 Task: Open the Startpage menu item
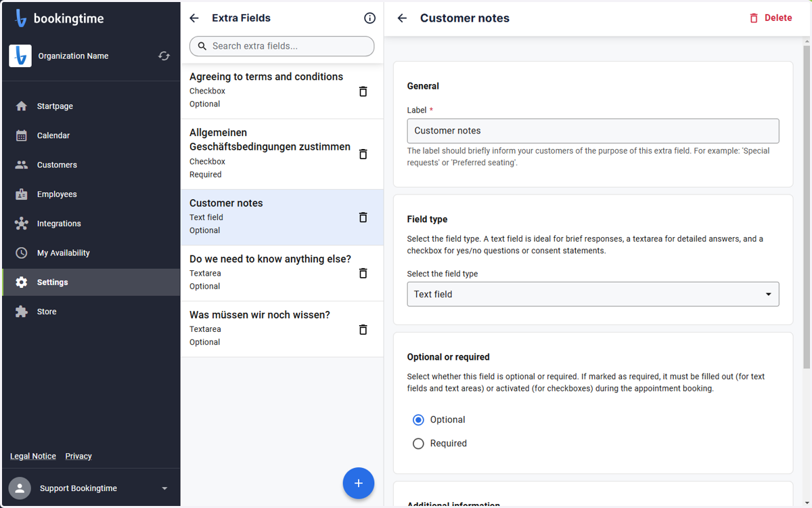tap(91, 106)
